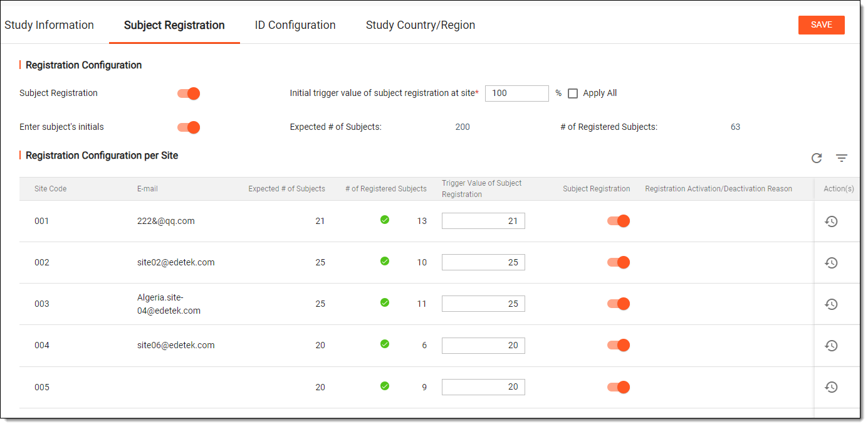This screenshot has width=868, height=426.
Task: Click the registered subjects total 63
Action: [735, 127]
